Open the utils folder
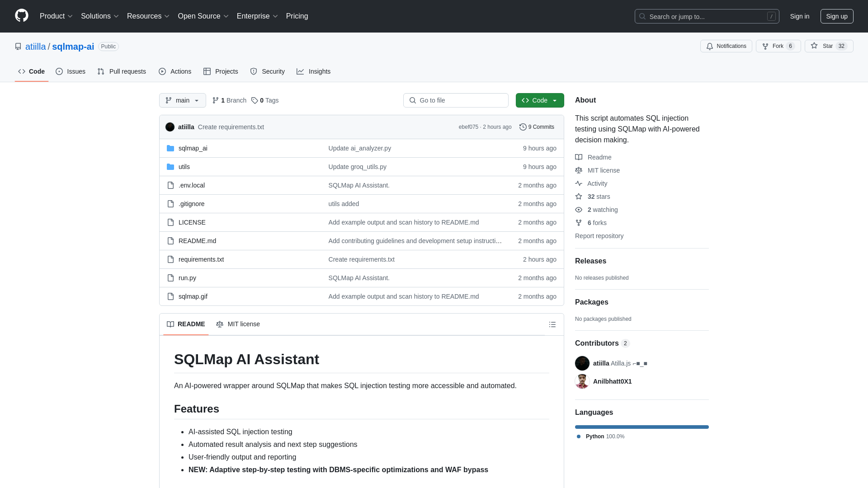This screenshot has width=868, height=488. pos(184,167)
